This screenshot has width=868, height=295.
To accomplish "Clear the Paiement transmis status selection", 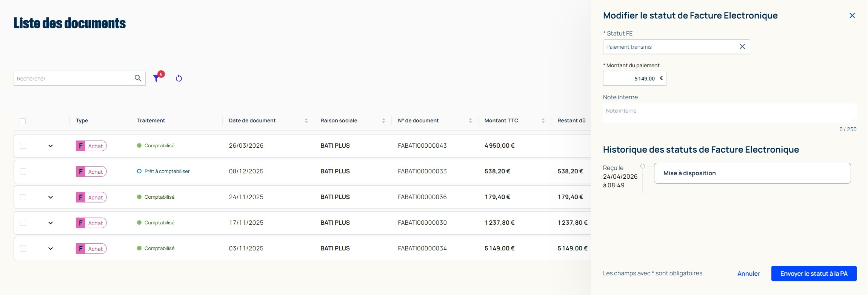I will (x=742, y=46).
